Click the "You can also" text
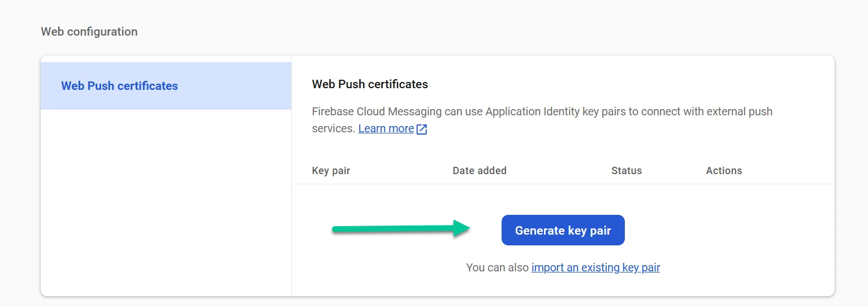The image size is (868, 307). tap(497, 267)
